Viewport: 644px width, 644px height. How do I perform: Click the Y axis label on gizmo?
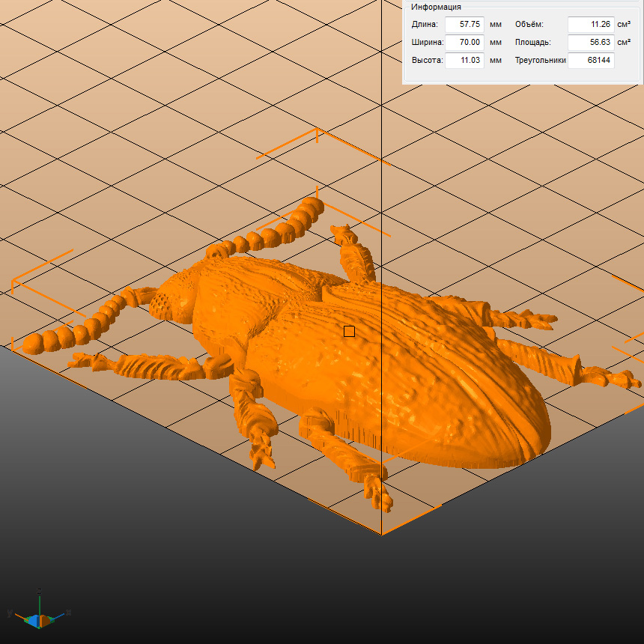[10, 613]
